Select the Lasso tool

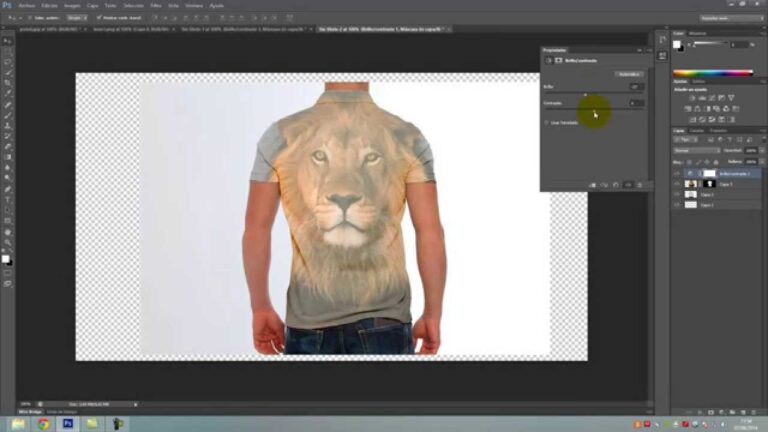click(7, 62)
